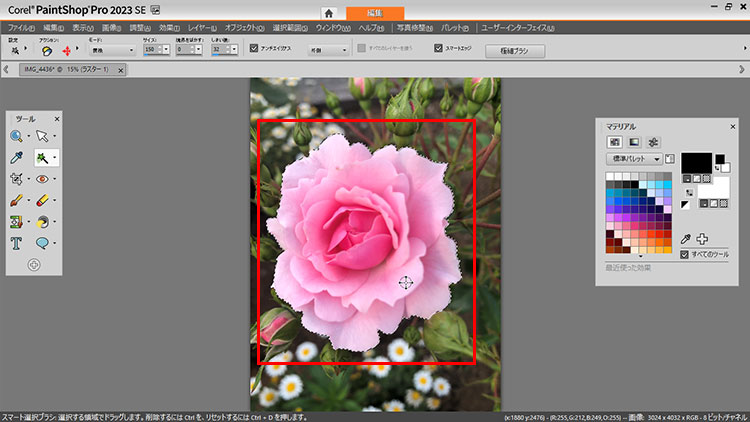The width and height of the screenshot is (750, 422).
Task: Toggle the スマートエッジ checkbox
Action: point(438,48)
